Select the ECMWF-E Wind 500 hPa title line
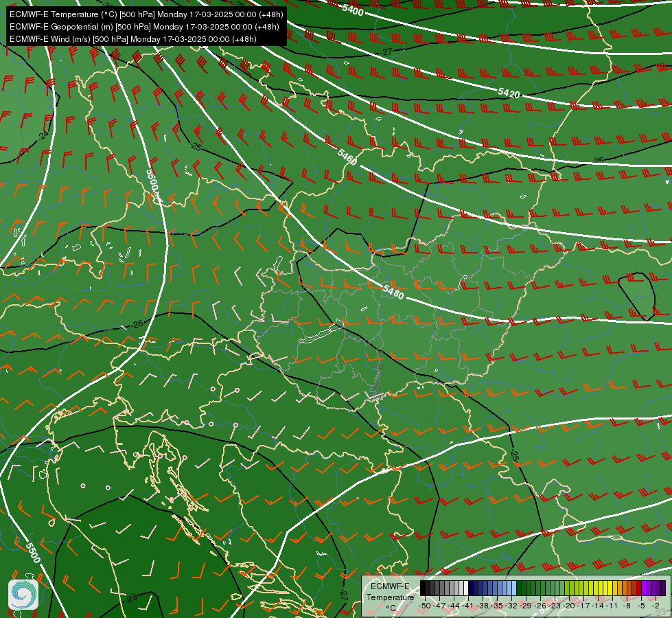This screenshot has height=618, width=672. (x=133, y=39)
